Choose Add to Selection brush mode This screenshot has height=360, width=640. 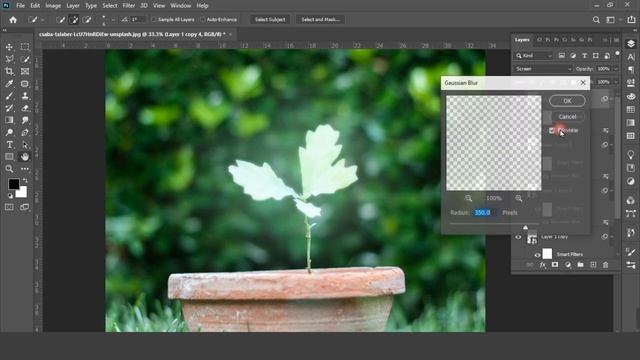(x=74, y=20)
